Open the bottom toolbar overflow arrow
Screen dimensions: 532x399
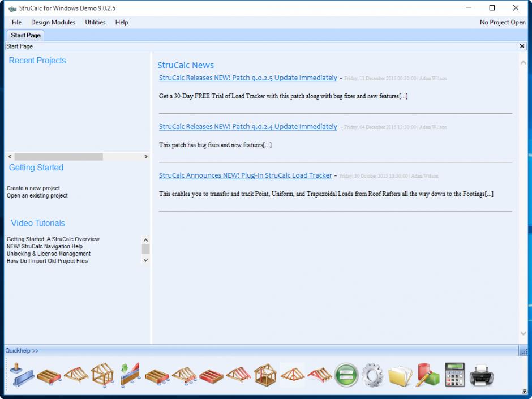525,392
